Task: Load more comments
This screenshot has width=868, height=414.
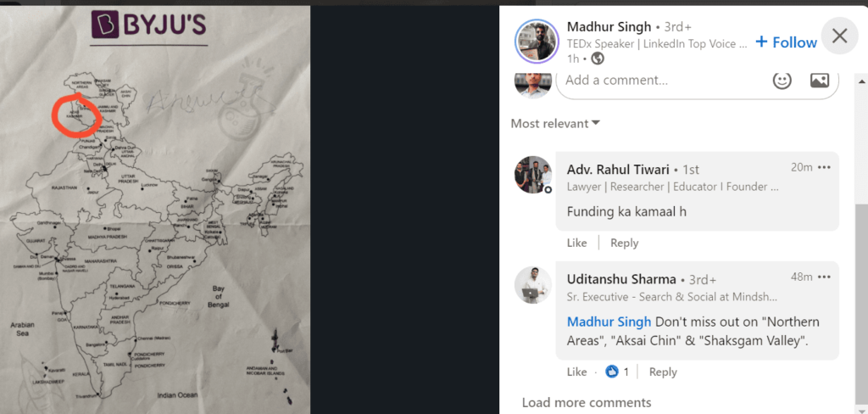Action: click(x=587, y=402)
